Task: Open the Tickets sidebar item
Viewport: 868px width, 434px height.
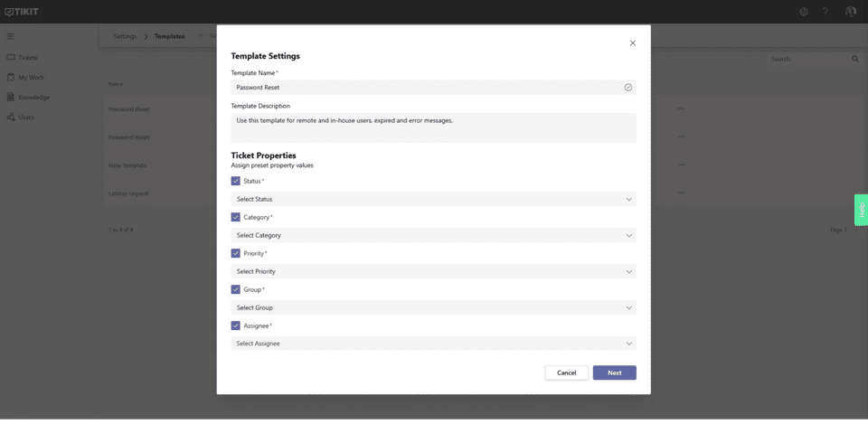Action: click(x=27, y=57)
